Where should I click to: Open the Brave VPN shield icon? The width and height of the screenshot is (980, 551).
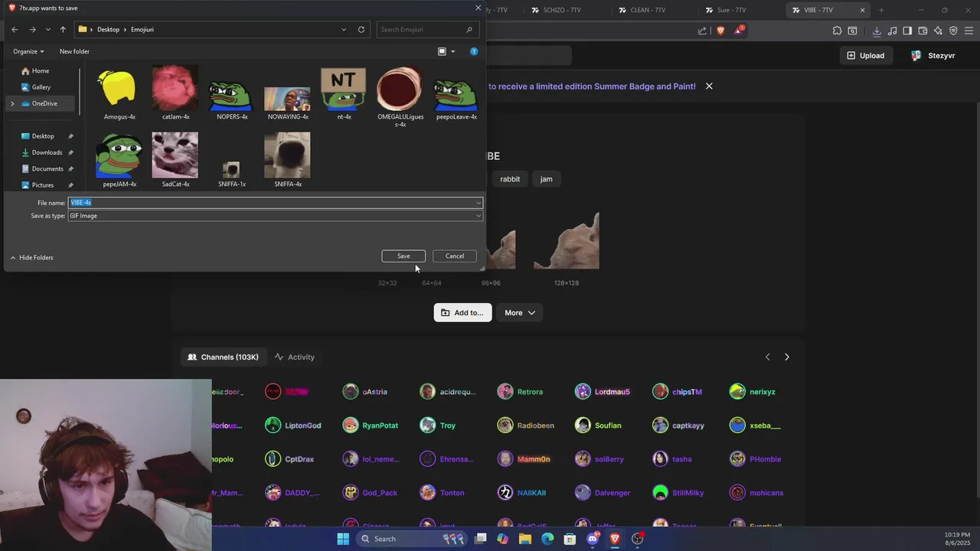(x=953, y=31)
